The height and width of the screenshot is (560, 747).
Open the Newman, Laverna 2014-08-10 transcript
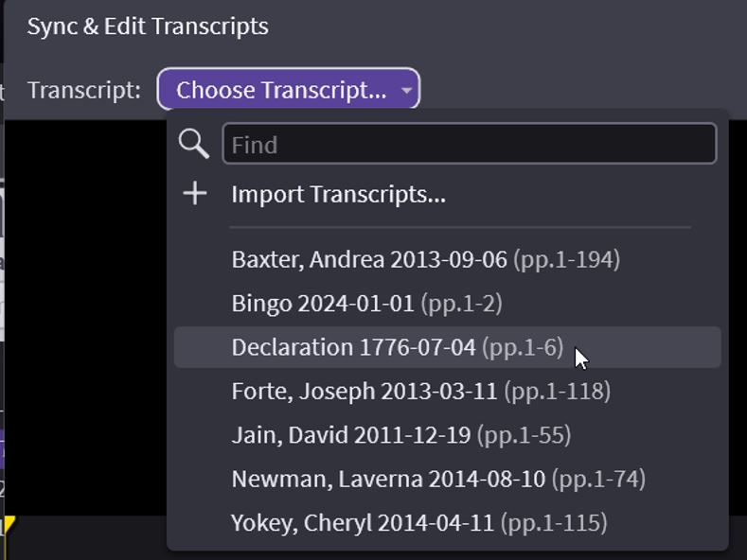coord(388,479)
